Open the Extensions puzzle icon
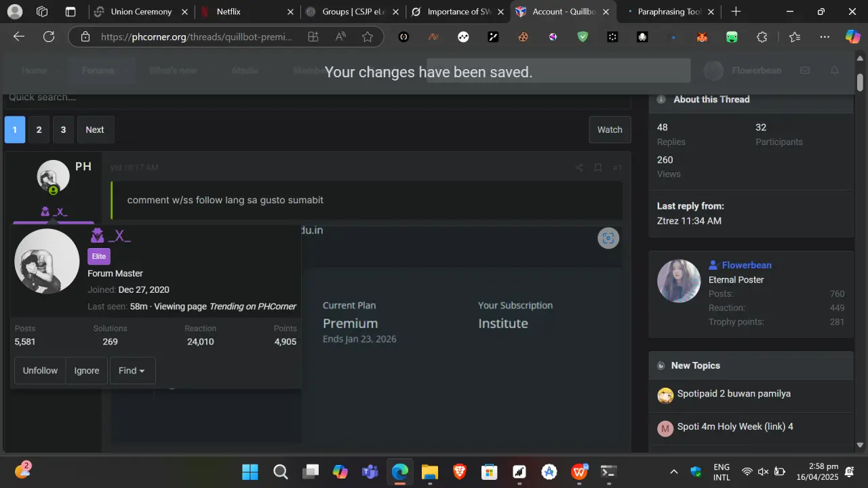Viewport: 868px width, 488px height. click(x=762, y=37)
